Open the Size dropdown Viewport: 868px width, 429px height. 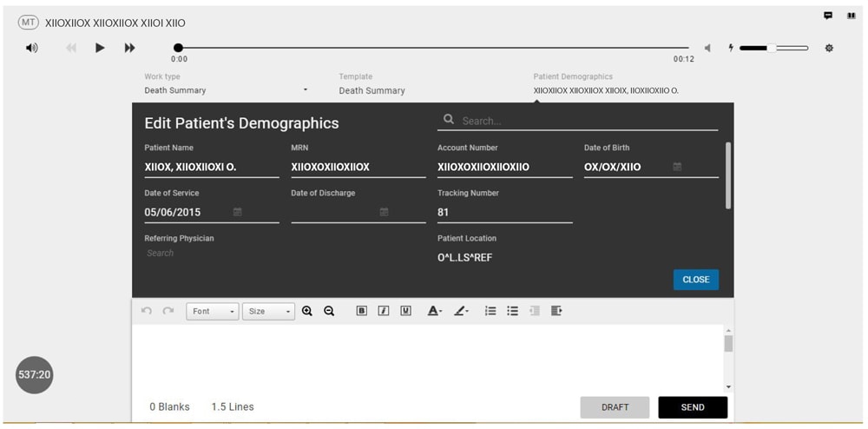(x=268, y=311)
